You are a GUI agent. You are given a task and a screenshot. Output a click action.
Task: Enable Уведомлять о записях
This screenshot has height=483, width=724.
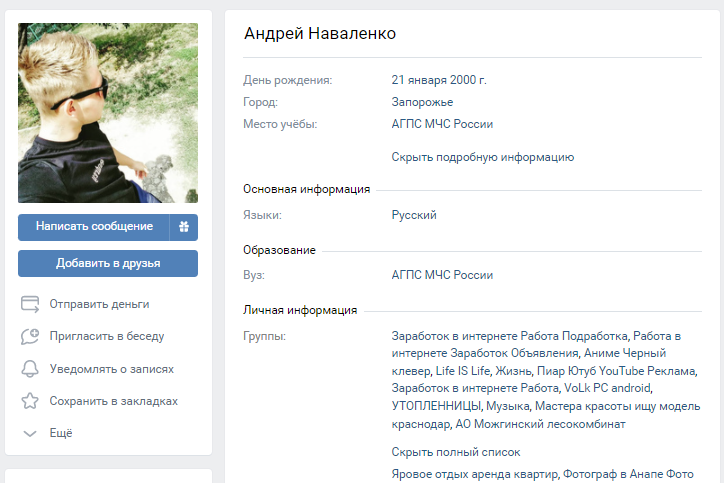[x=112, y=369]
